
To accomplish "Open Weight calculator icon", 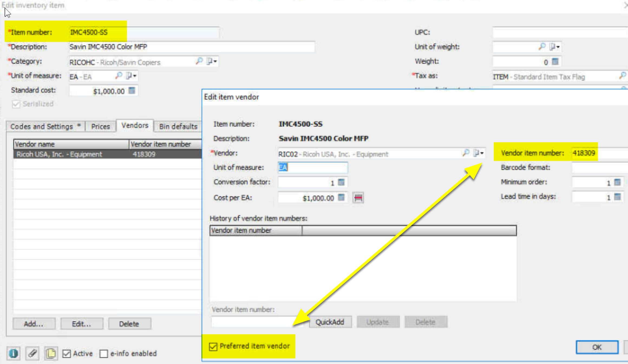I will [x=555, y=62].
